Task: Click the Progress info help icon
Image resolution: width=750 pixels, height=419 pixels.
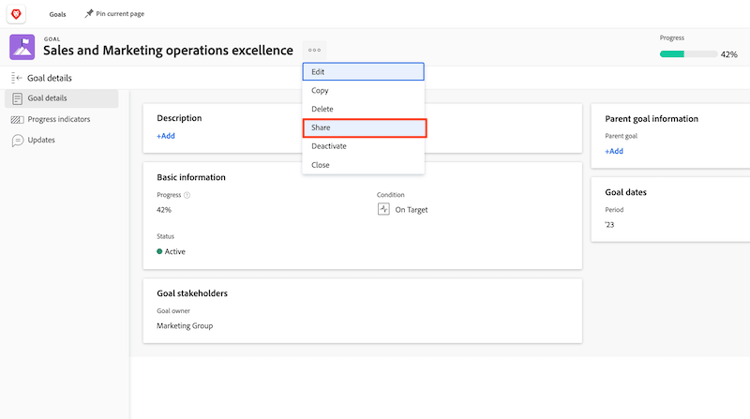Action: tap(187, 195)
